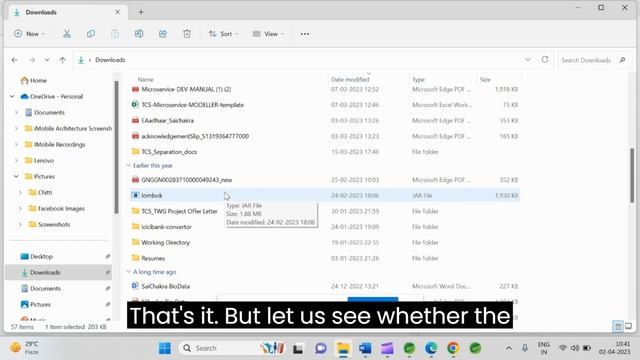Select icicibank-convertor folder
The image size is (640, 360).
click(166, 227)
